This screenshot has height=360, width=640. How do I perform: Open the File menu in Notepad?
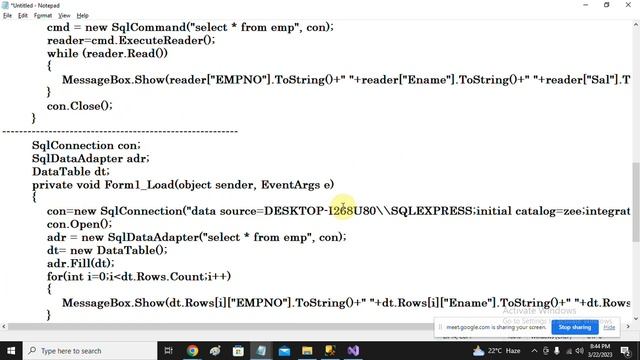(7, 16)
